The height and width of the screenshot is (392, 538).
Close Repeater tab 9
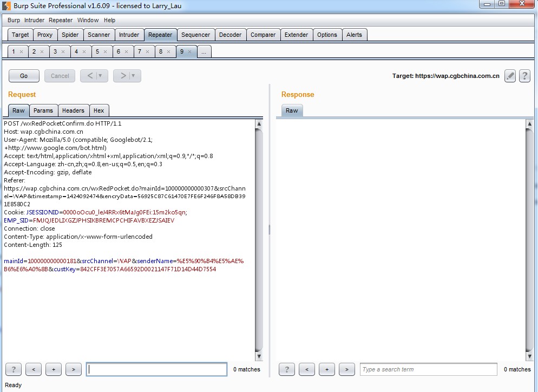pyautogui.click(x=190, y=52)
